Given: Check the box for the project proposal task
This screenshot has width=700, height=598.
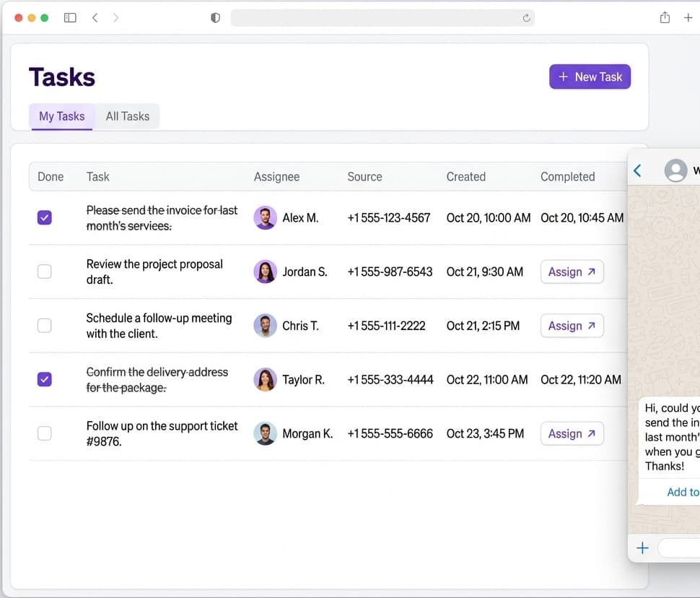Looking at the screenshot, I should point(44,271).
